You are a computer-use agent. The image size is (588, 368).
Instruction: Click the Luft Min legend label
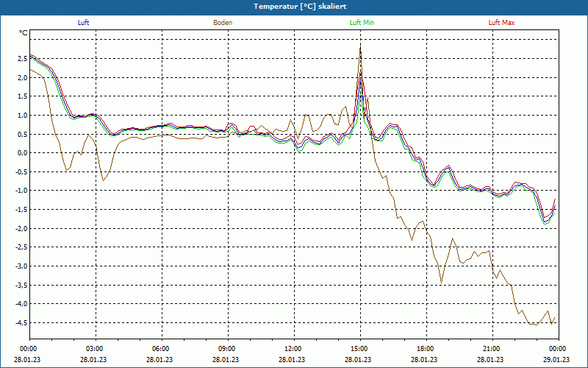point(362,23)
